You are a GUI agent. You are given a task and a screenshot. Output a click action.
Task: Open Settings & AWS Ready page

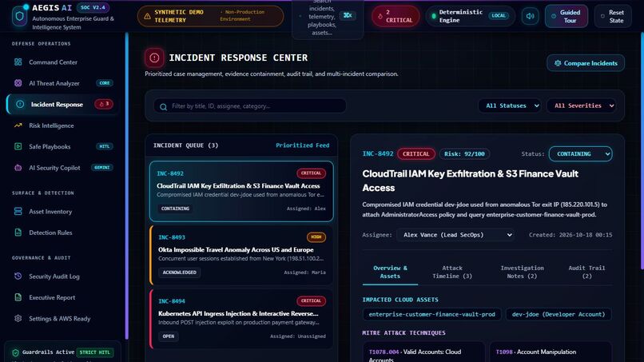62,318
